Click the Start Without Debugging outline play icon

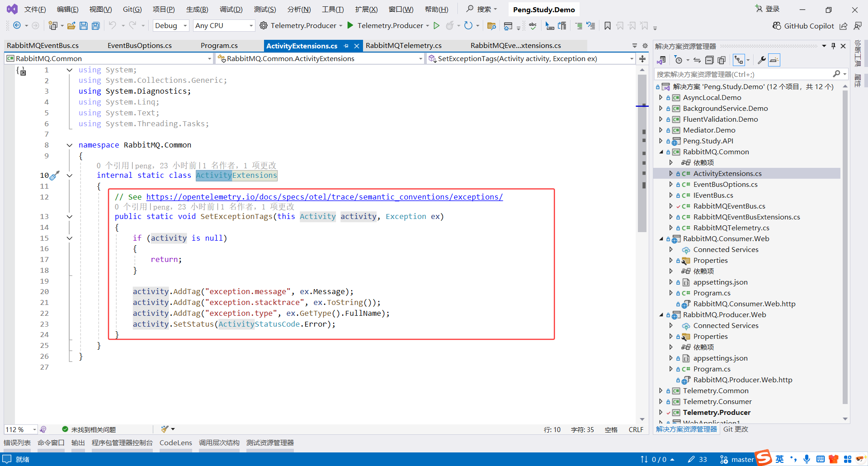(437, 26)
